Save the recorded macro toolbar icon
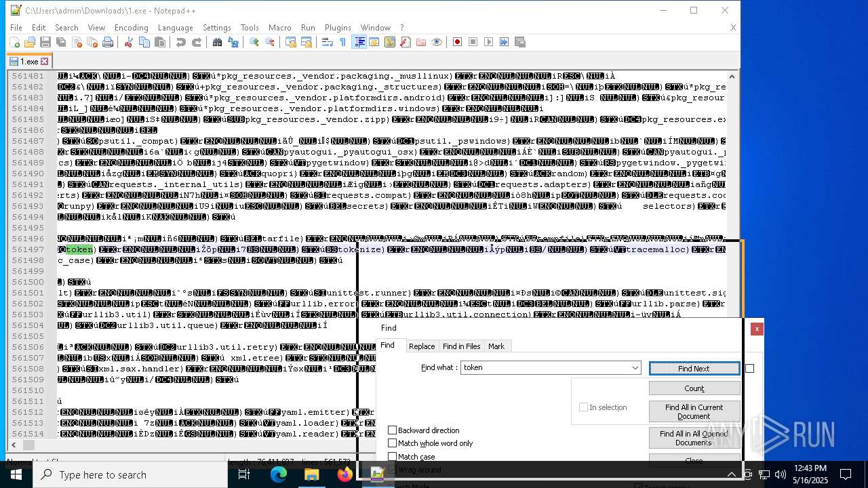The height and width of the screenshot is (488, 868). click(520, 42)
